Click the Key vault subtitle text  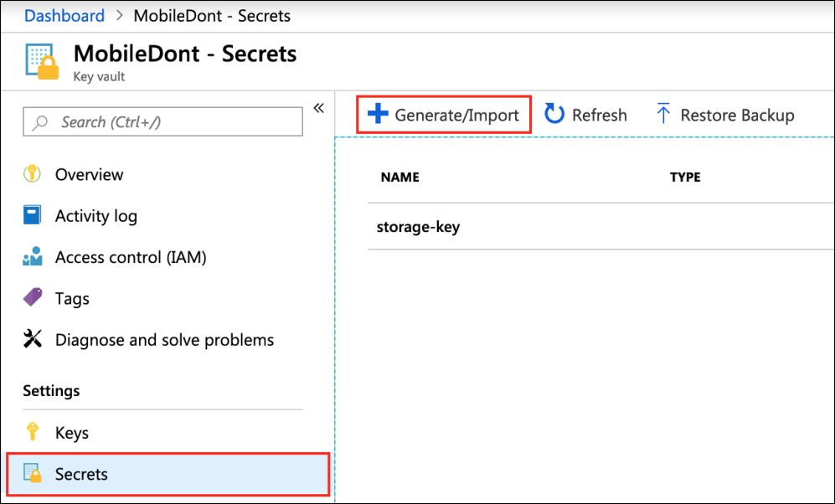(x=99, y=77)
